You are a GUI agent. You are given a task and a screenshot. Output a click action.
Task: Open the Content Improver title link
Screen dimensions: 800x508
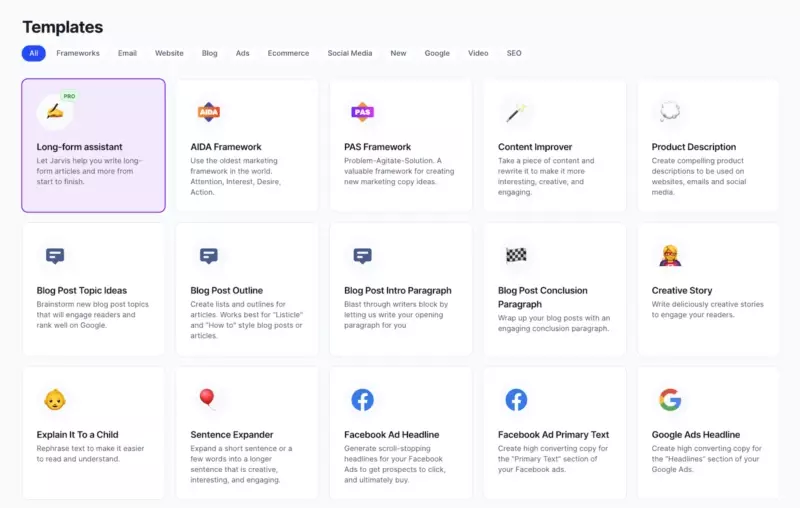tap(535, 147)
